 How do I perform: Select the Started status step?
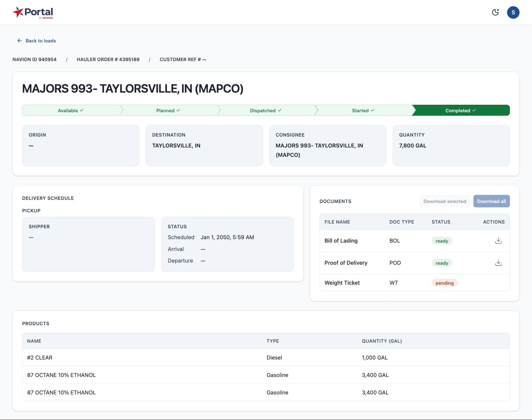tap(363, 110)
